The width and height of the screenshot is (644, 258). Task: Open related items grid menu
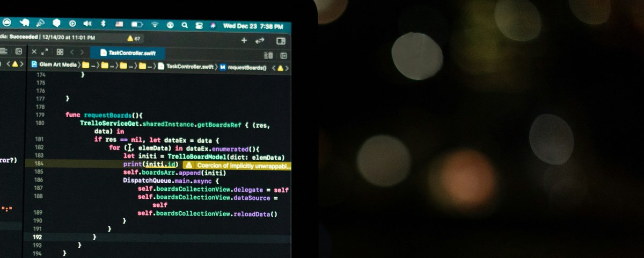click(60, 52)
